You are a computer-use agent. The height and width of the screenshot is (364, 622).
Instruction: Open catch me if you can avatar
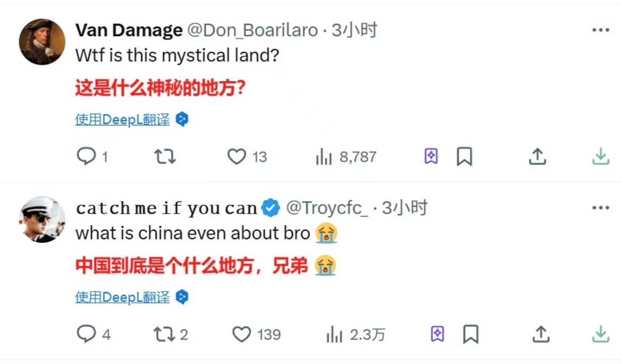coord(42,219)
